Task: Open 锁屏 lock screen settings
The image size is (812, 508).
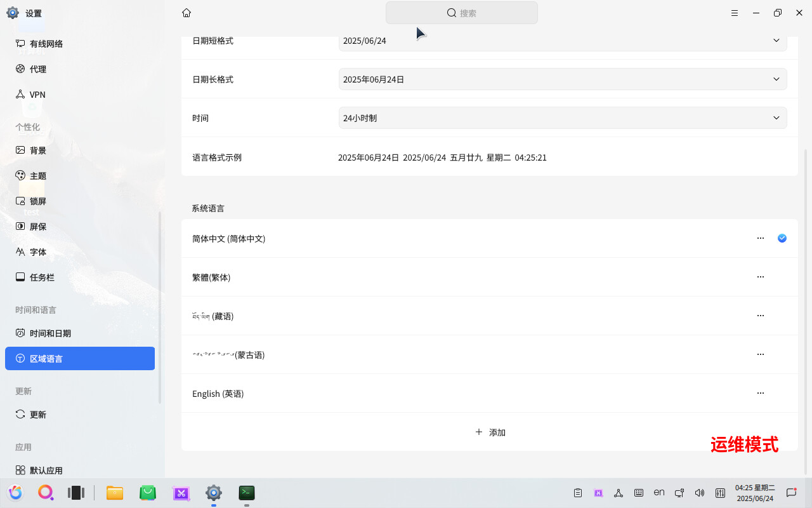Action: pyautogui.click(x=80, y=201)
